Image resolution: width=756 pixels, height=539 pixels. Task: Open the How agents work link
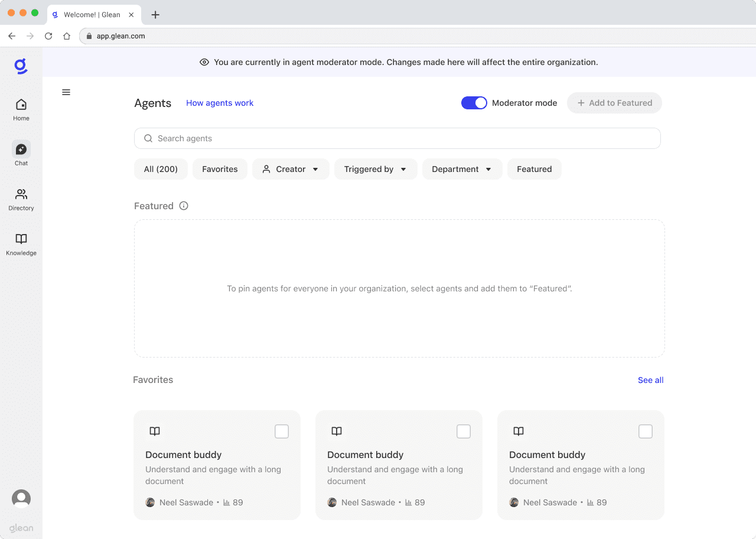(220, 103)
